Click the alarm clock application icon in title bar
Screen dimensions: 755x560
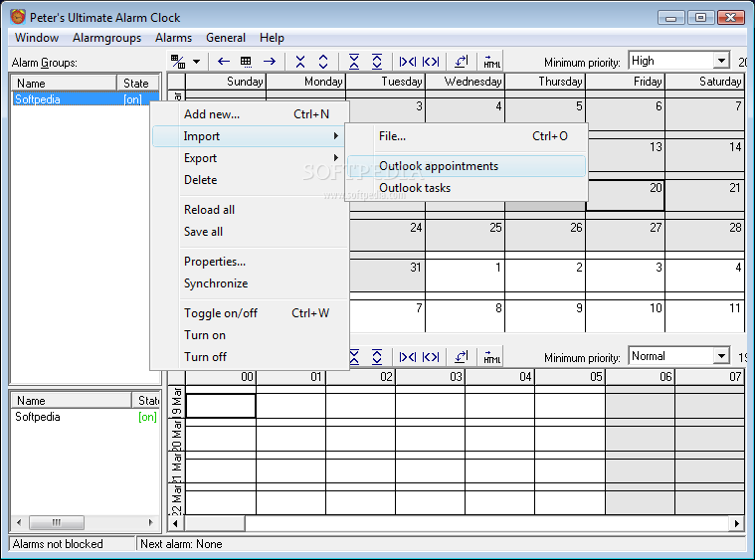pyautogui.click(x=17, y=17)
